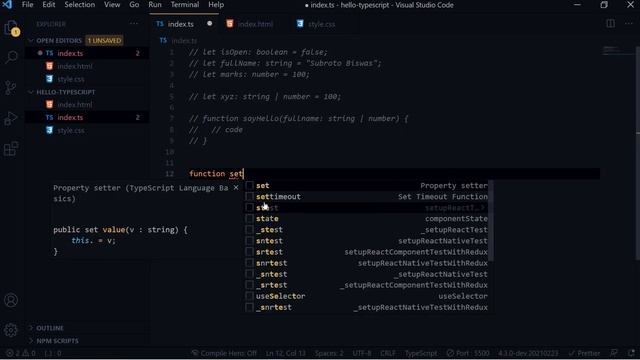Click the Split Editor icon
The image size is (640, 360).
tap(611, 24)
